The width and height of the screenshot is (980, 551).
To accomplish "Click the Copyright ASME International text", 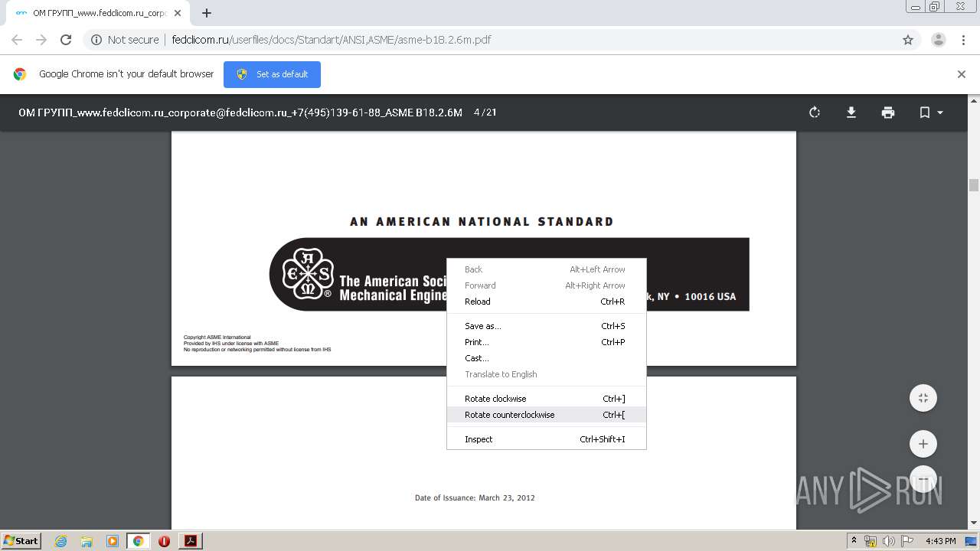I will coord(217,337).
